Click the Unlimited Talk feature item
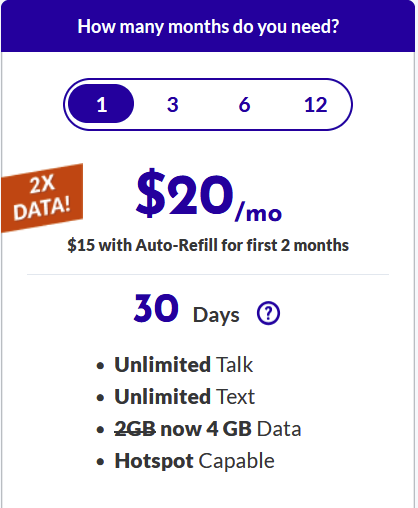Image resolution: width=418 pixels, height=508 pixels. (184, 365)
